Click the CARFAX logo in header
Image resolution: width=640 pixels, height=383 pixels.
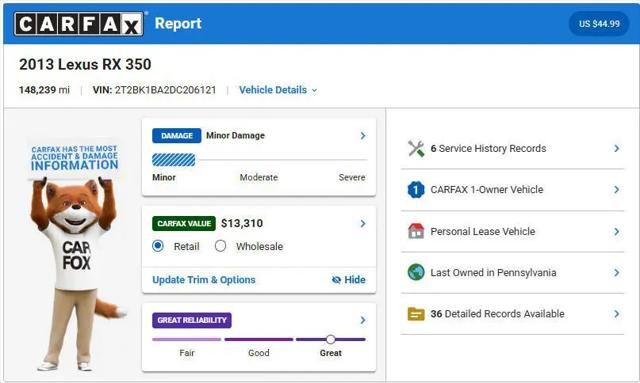tap(79, 24)
